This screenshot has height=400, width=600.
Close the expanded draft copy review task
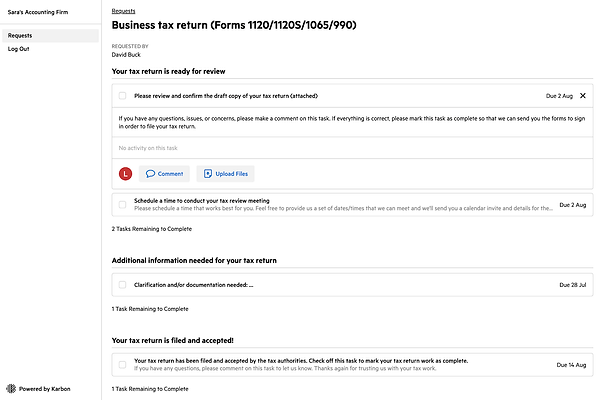582,96
